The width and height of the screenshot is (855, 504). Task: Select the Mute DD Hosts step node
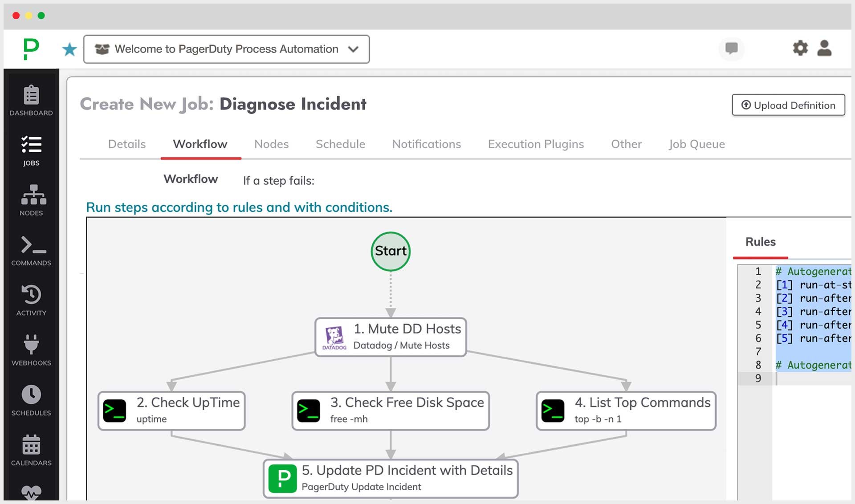391,337
